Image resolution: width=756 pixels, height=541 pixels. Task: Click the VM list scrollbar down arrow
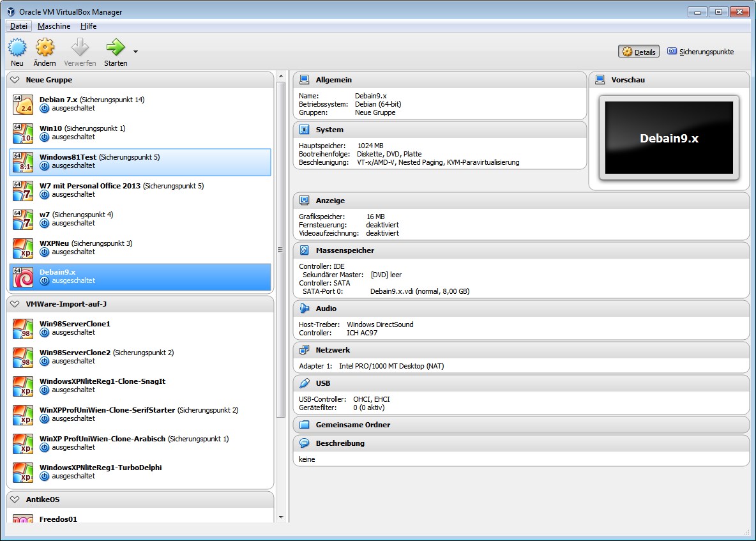tap(281, 517)
